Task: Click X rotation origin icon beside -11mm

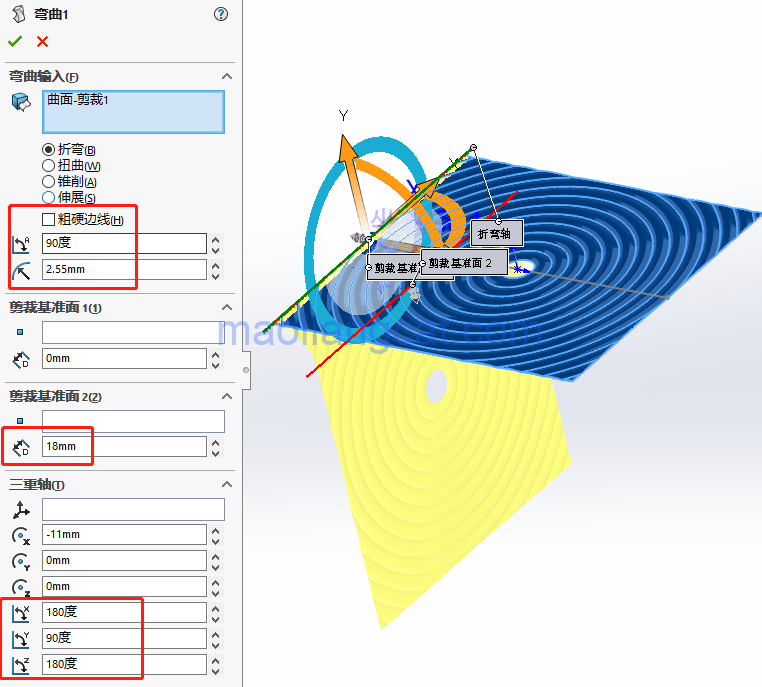Action: (x=21, y=536)
